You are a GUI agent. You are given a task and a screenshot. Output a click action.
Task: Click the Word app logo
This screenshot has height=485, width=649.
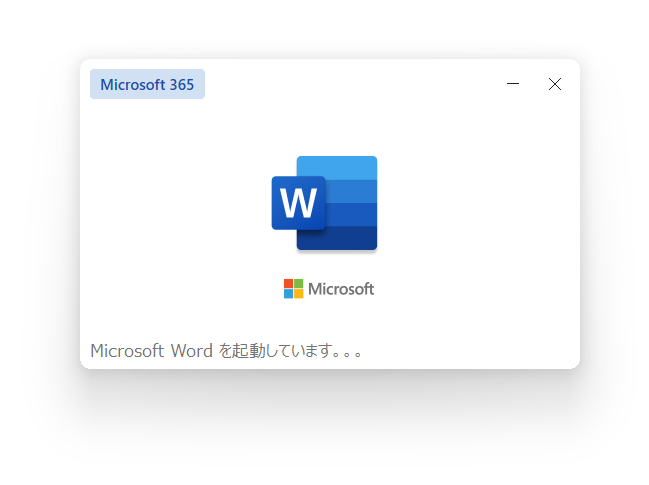point(324,203)
